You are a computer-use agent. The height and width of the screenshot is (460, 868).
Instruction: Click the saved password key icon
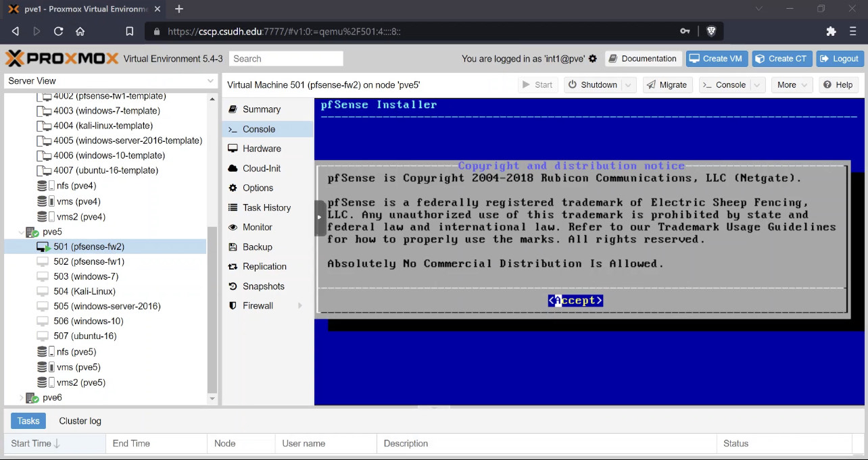point(685,31)
